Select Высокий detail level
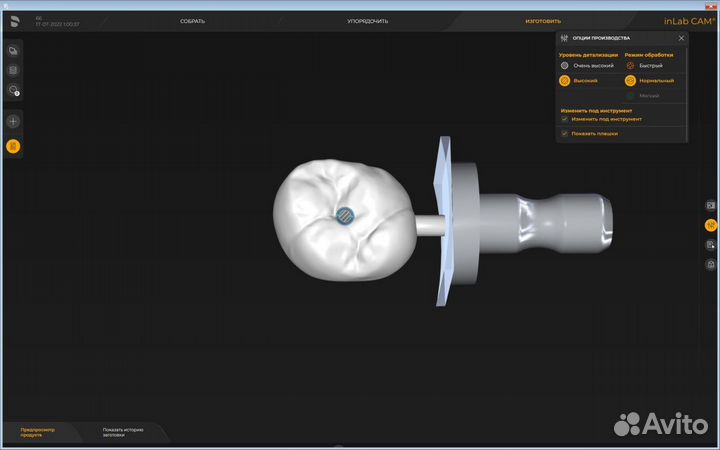The height and width of the screenshot is (450, 720). 579,81
